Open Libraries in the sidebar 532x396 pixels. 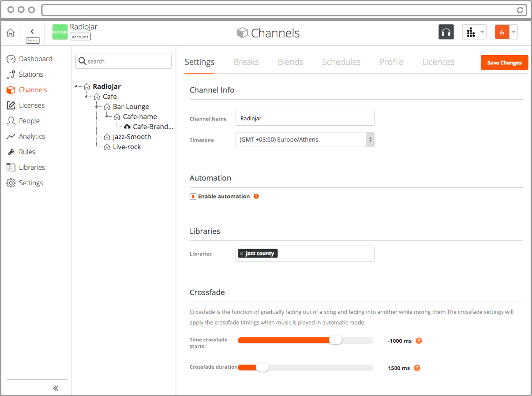tap(32, 167)
